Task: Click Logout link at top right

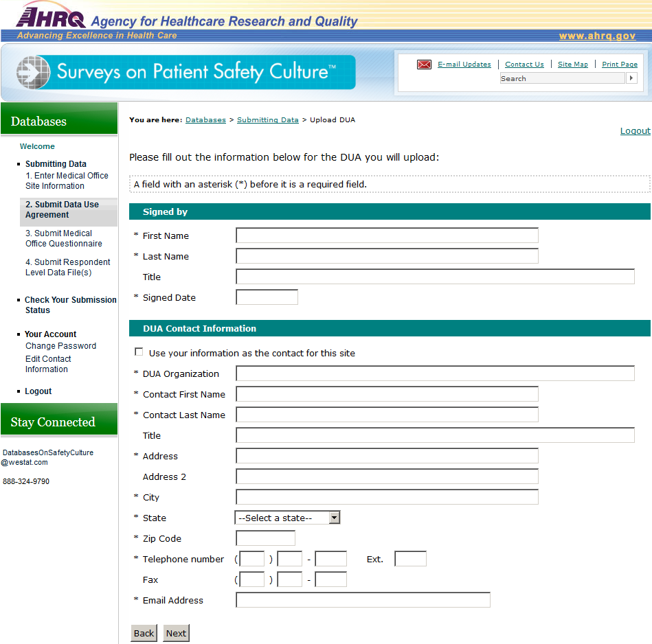Action: pos(635,131)
